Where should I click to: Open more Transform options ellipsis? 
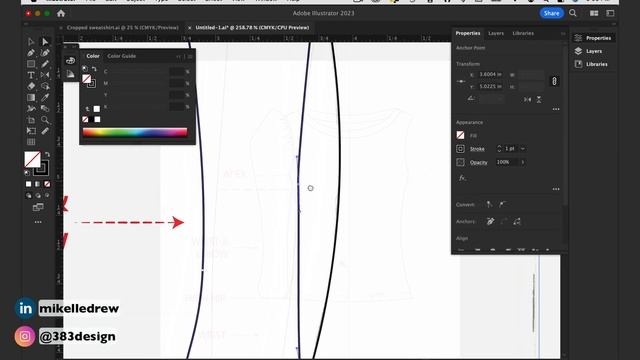556,109
